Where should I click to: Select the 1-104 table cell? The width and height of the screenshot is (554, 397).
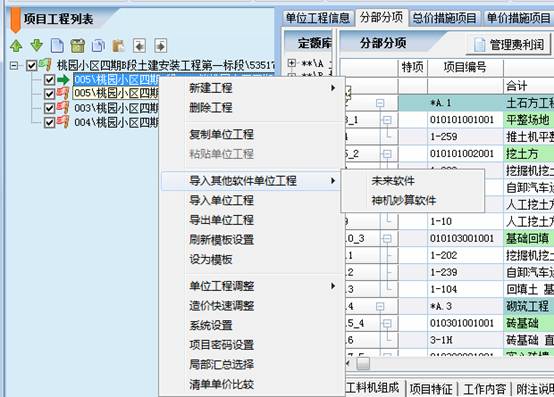pyautogui.click(x=465, y=289)
